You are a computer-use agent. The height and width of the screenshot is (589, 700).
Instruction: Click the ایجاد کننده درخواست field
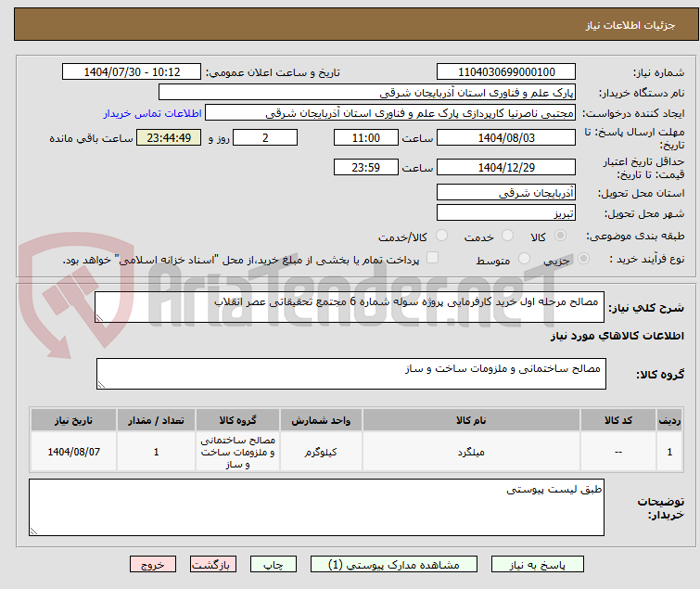tap(389, 113)
